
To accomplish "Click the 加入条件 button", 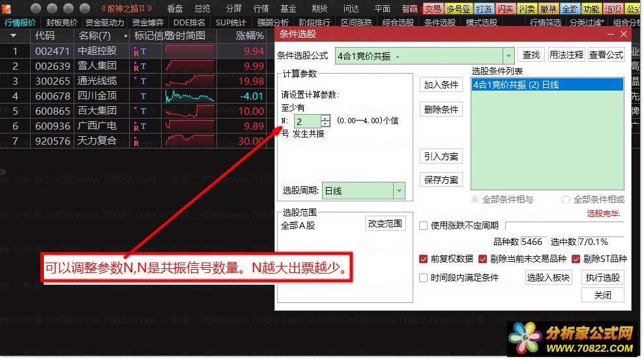I will pyautogui.click(x=441, y=85).
